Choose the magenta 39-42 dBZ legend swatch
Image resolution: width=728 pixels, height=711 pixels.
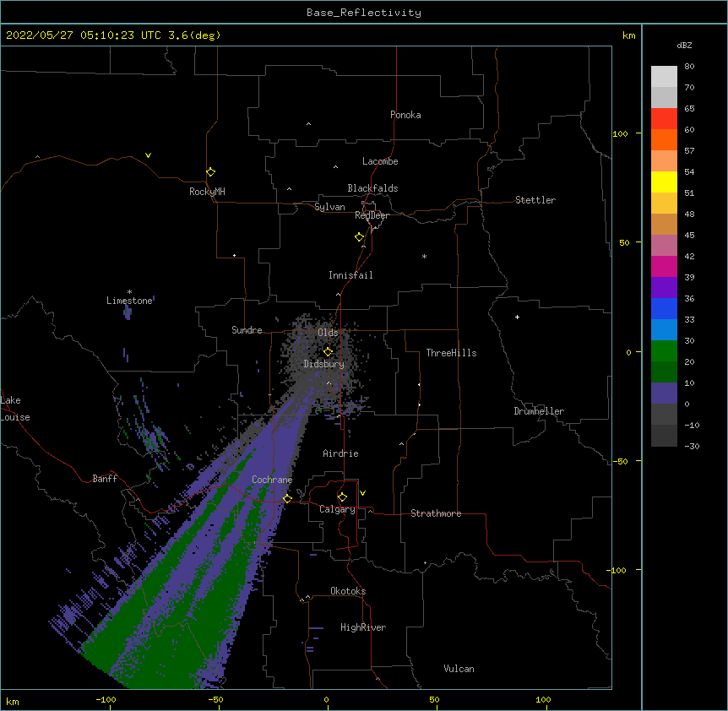(x=664, y=266)
